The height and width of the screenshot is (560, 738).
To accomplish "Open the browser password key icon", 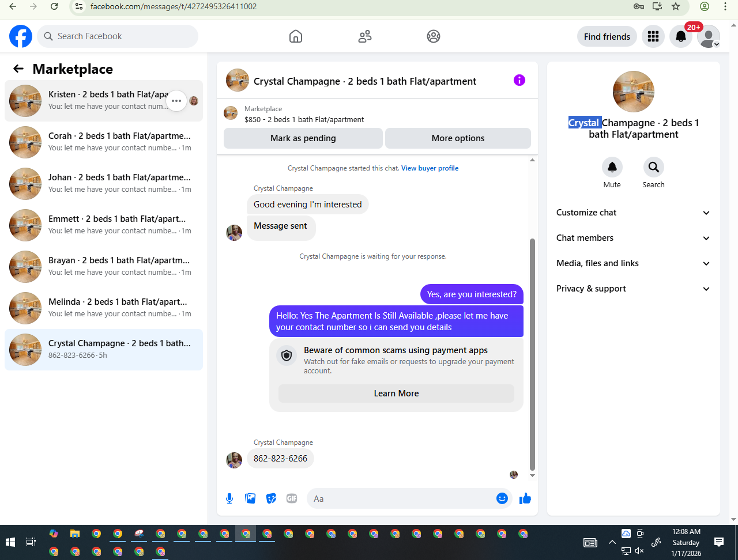I will 639,6.
